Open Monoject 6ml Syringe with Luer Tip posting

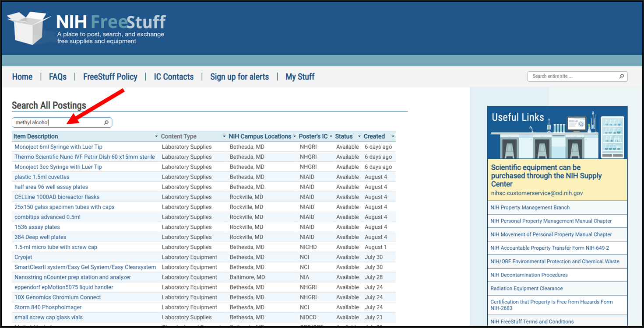click(58, 147)
